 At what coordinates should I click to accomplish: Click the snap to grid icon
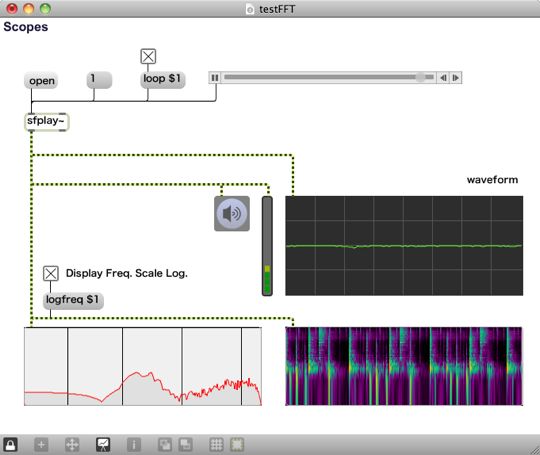point(237,444)
